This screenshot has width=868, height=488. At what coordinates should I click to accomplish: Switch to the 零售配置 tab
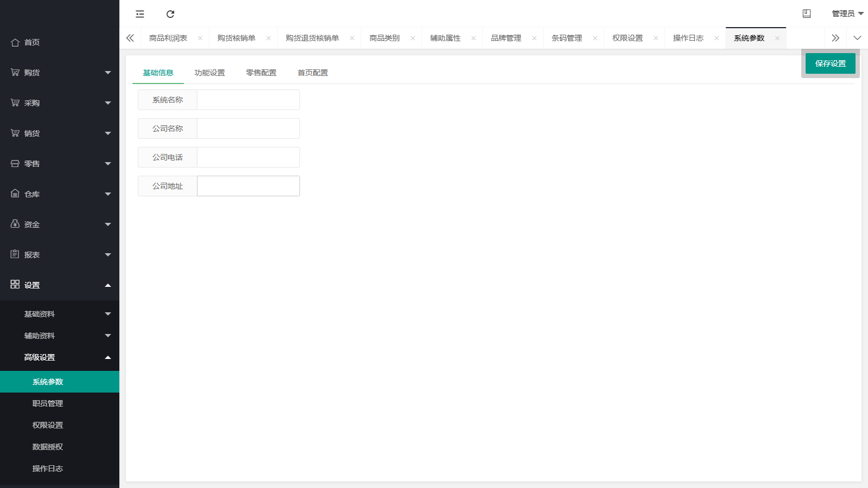click(261, 73)
